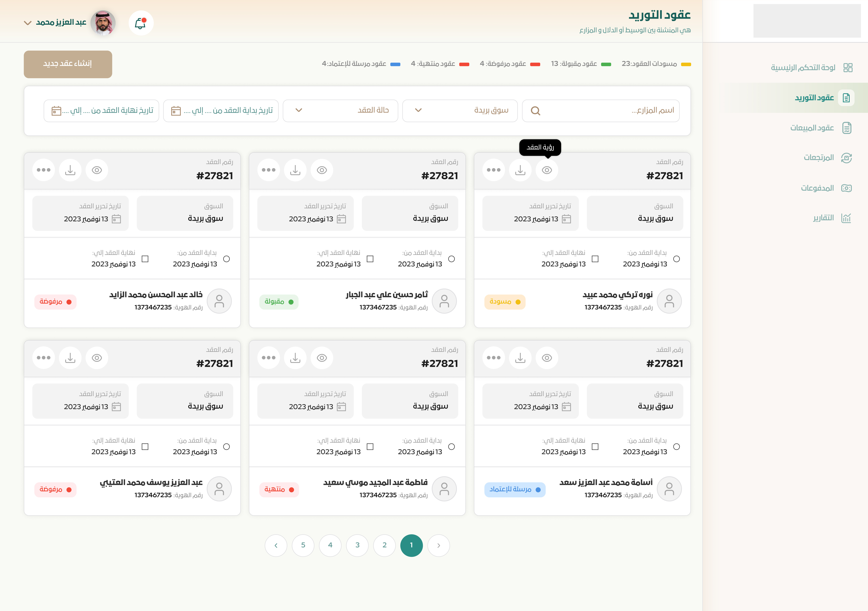
Task: Click the منتهية status badge
Action: [279, 490]
